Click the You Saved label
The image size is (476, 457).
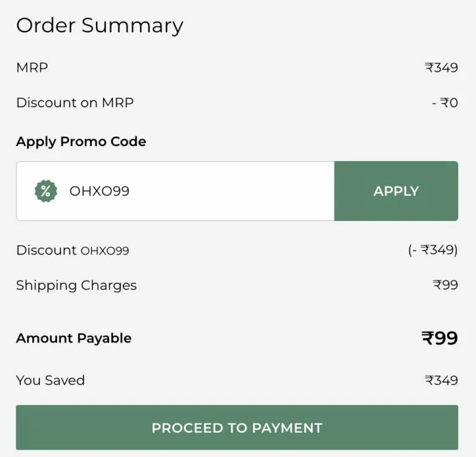(x=50, y=380)
